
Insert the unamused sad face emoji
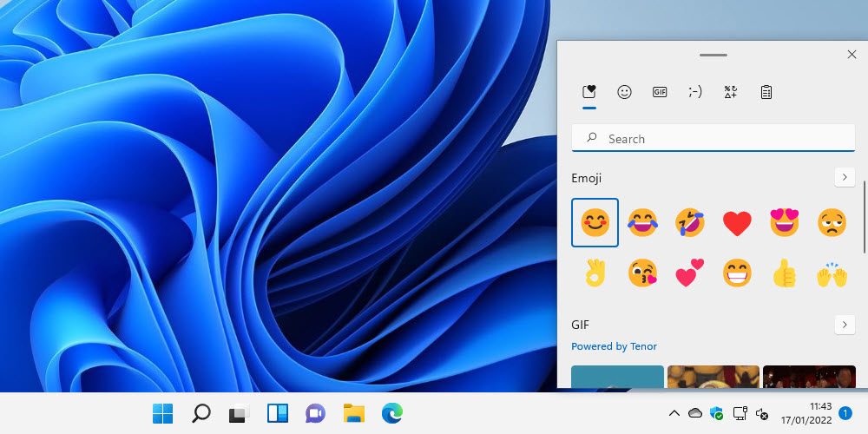click(832, 222)
